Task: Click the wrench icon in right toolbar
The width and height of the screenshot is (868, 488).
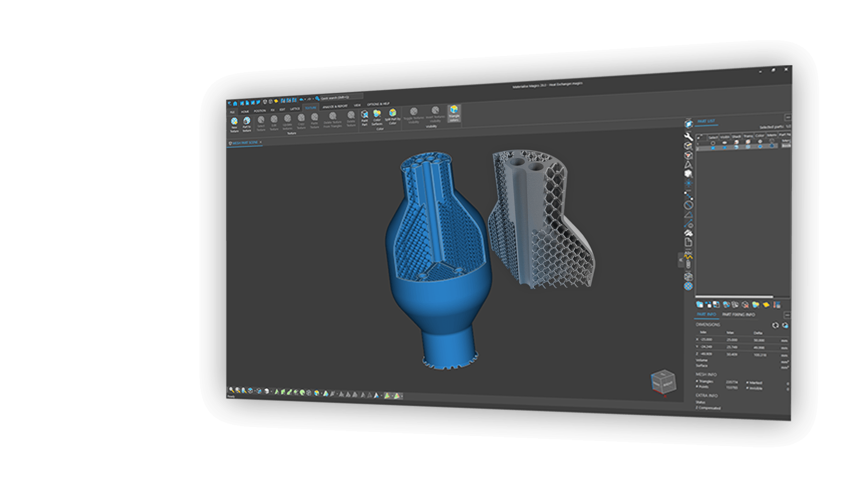Action: click(688, 136)
